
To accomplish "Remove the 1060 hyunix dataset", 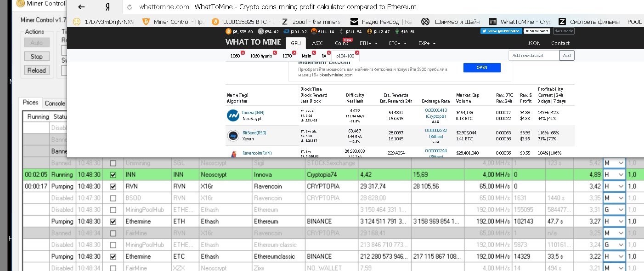I will [x=275, y=53].
